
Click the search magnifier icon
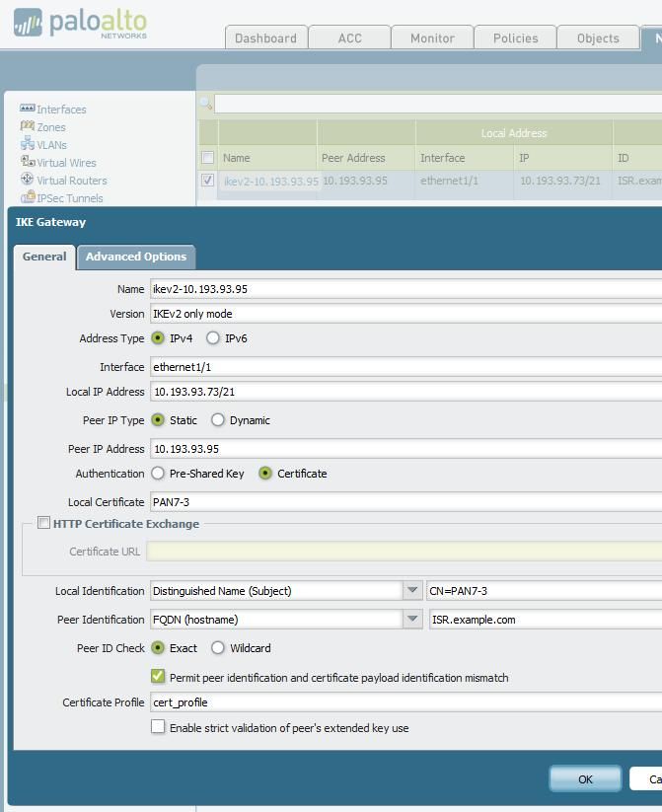click(x=206, y=103)
